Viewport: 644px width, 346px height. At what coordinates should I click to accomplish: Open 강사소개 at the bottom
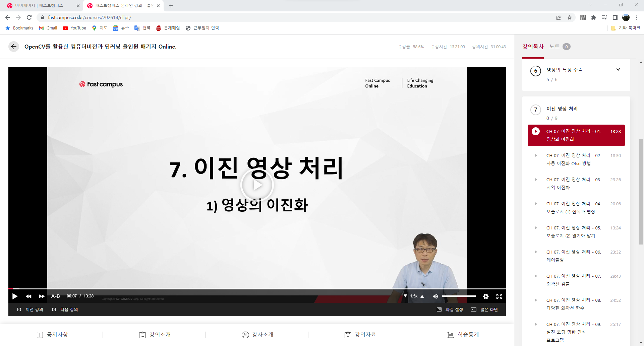tap(257, 335)
